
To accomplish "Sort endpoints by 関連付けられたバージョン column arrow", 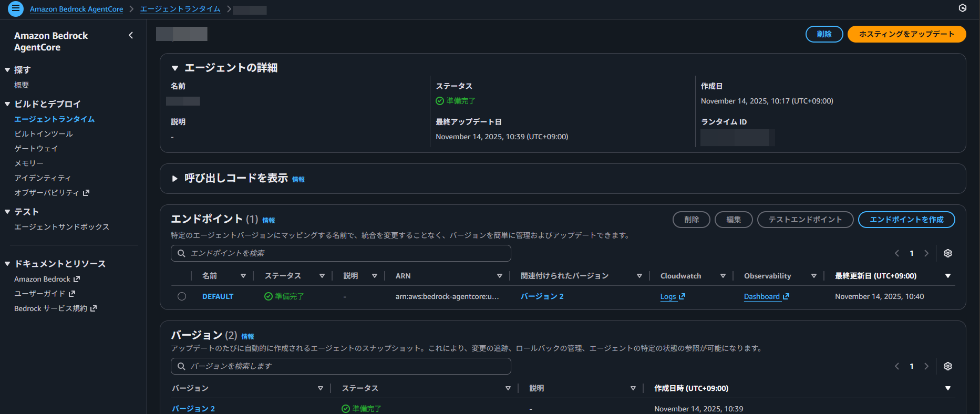I will tap(639, 276).
